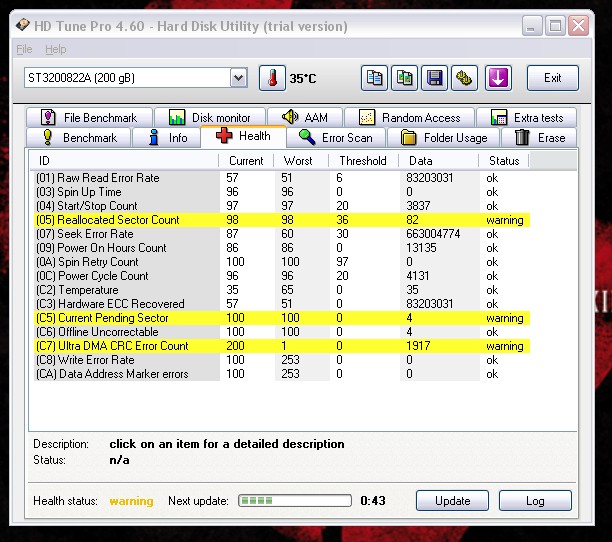Select the (01) Raw Read Error Rate row
The width and height of the screenshot is (612, 542).
pyautogui.click(x=282, y=178)
